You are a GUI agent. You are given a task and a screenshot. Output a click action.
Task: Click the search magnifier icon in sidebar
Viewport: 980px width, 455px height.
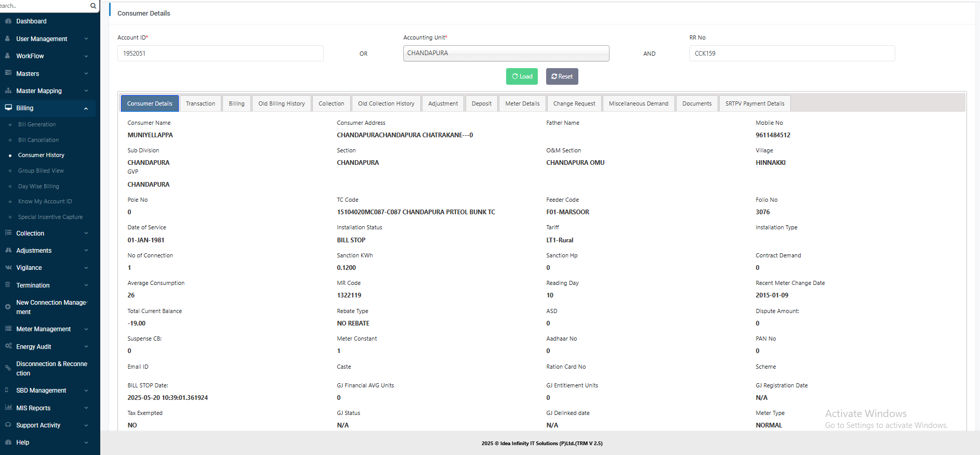(x=93, y=6)
